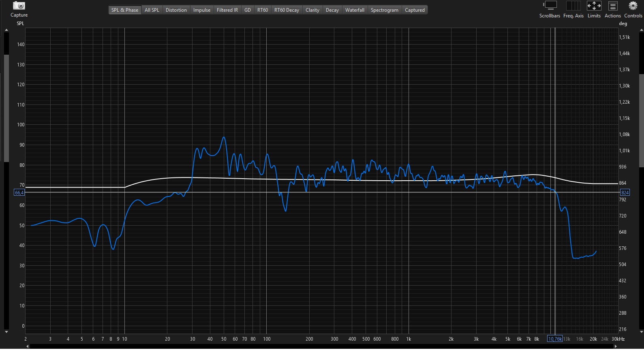Open the Clarity tab

pos(312,10)
